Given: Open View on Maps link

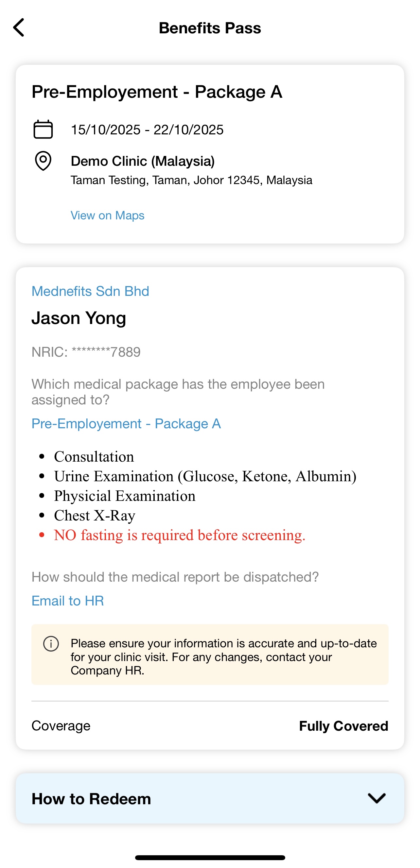Looking at the screenshot, I should pos(107,215).
